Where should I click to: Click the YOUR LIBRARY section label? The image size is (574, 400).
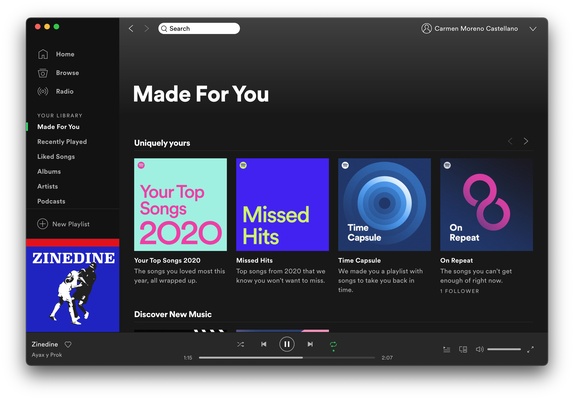point(60,115)
